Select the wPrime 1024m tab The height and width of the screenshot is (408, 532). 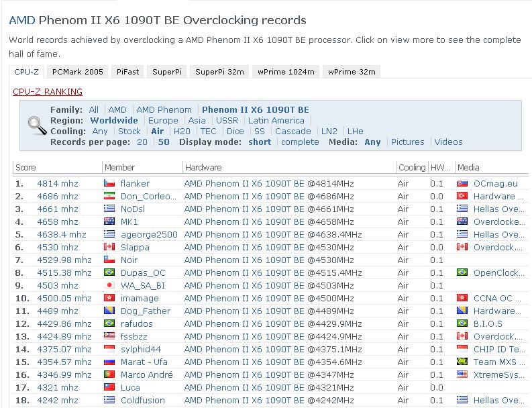click(x=286, y=72)
